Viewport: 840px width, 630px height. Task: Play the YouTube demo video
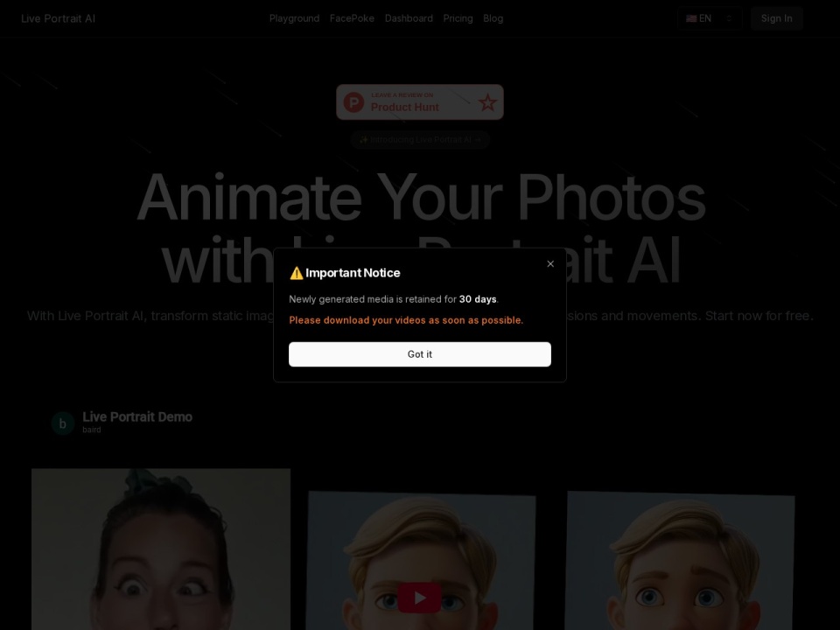click(x=419, y=598)
